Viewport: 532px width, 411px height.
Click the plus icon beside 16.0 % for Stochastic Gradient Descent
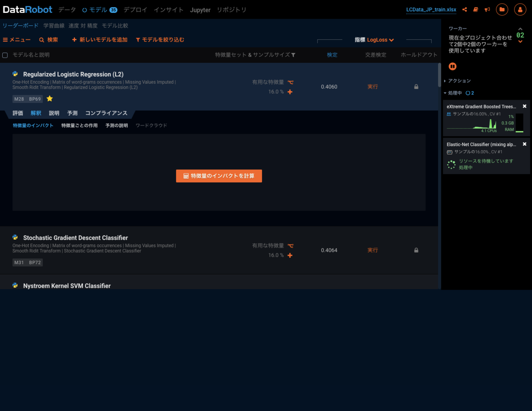coord(290,255)
